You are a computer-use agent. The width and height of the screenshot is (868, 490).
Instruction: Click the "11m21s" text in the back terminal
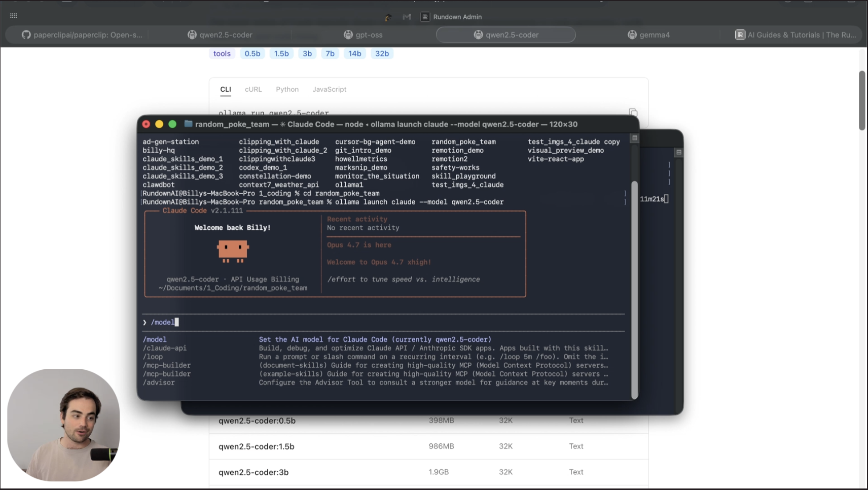[652, 199]
